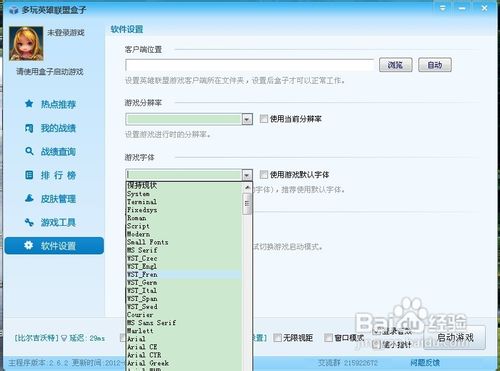Select Arial CYR font

[184, 355]
